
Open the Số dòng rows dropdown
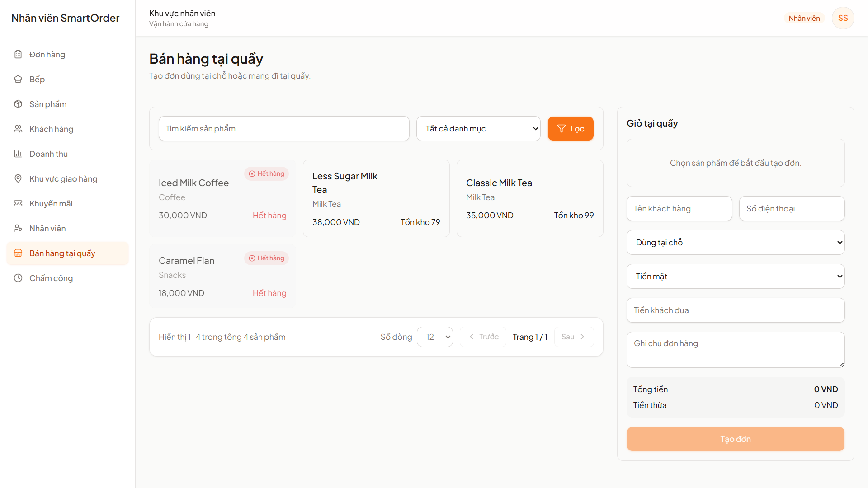click(435, 337)
